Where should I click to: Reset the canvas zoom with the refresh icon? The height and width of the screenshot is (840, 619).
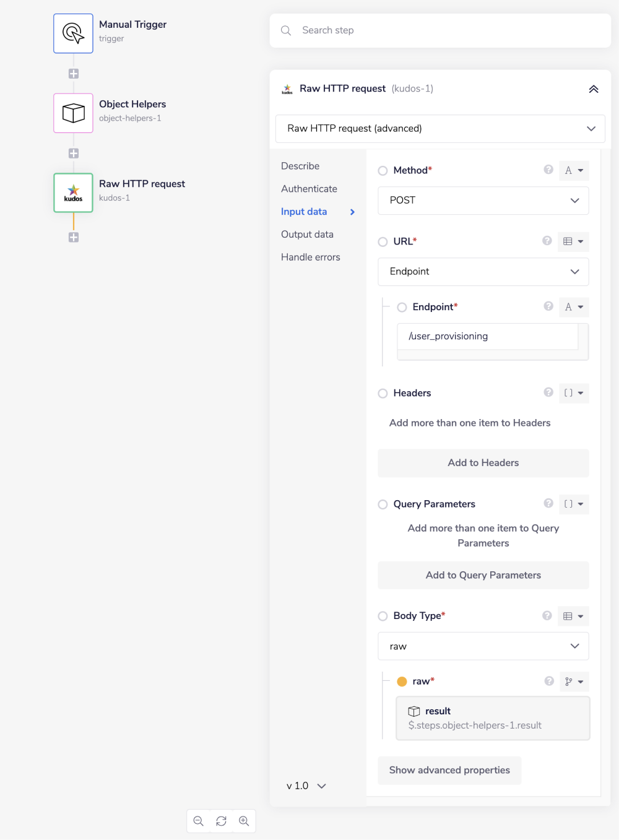point(221,821)
